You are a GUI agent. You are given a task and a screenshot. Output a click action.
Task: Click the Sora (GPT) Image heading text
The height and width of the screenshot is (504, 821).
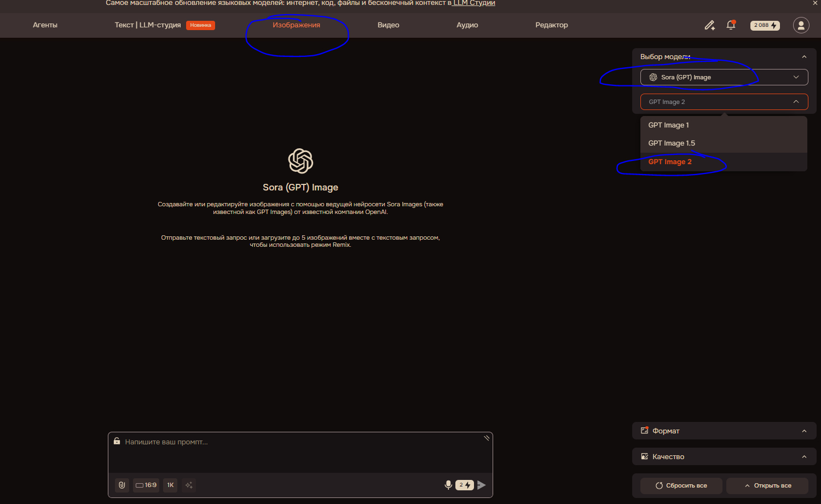(300, 187)
